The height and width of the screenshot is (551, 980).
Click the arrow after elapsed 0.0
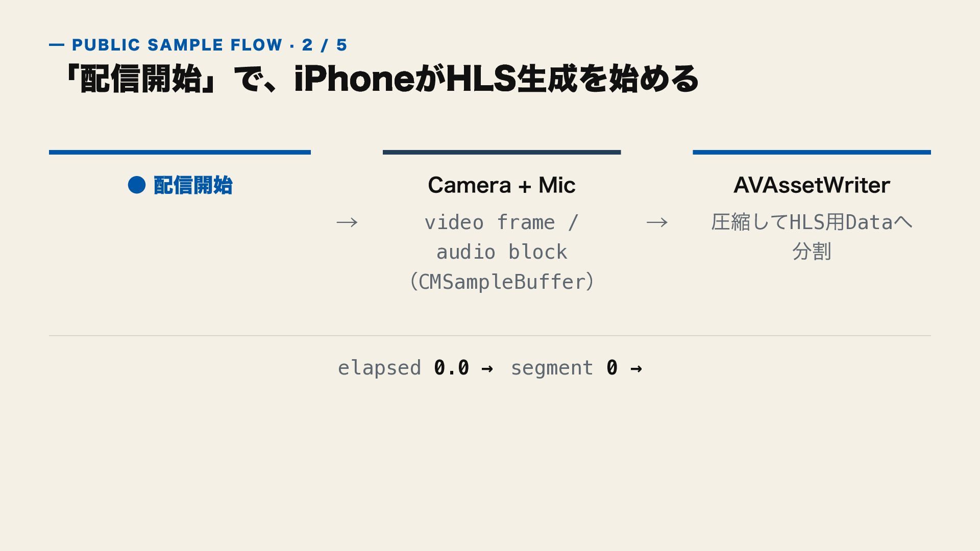487,368
